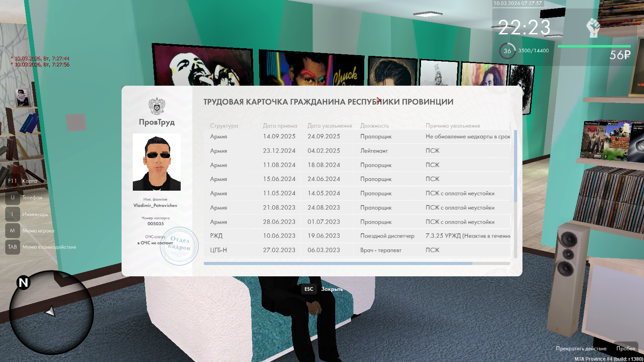Click the F11 map key icon
644x362 pixels.
point(12,181)
